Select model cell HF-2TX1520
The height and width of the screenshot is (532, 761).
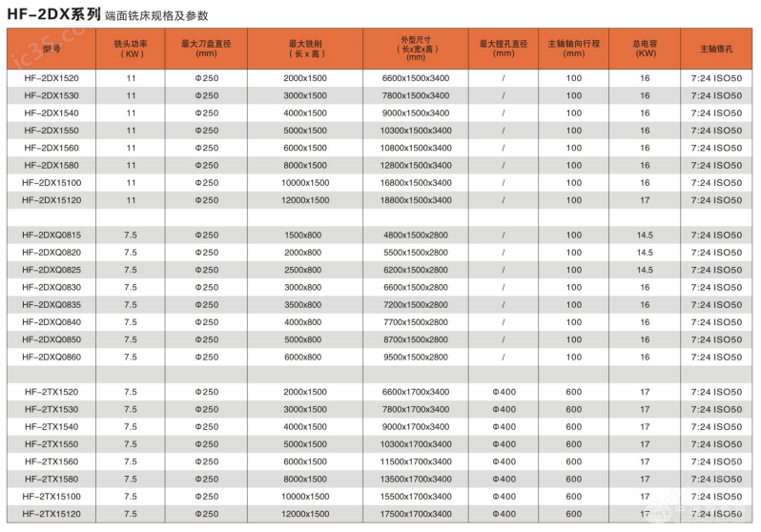51,392
